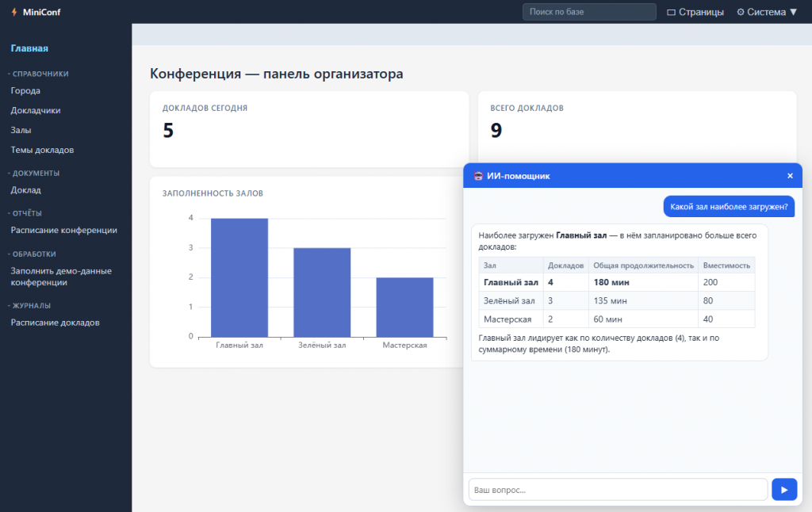Open Расписание конференции report
812x512 pixels.
63,230
